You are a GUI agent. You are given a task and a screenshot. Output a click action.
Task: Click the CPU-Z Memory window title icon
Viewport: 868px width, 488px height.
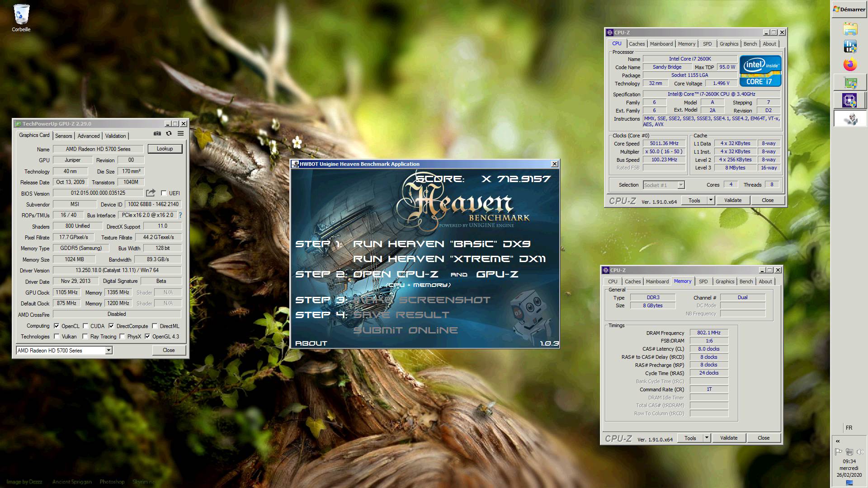tap(606, 270)
